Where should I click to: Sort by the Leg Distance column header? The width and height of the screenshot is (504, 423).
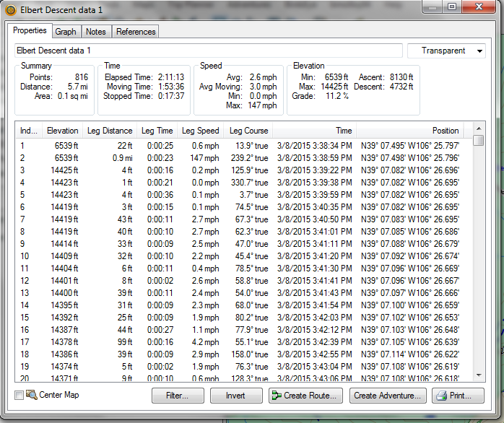pos(110,131)
